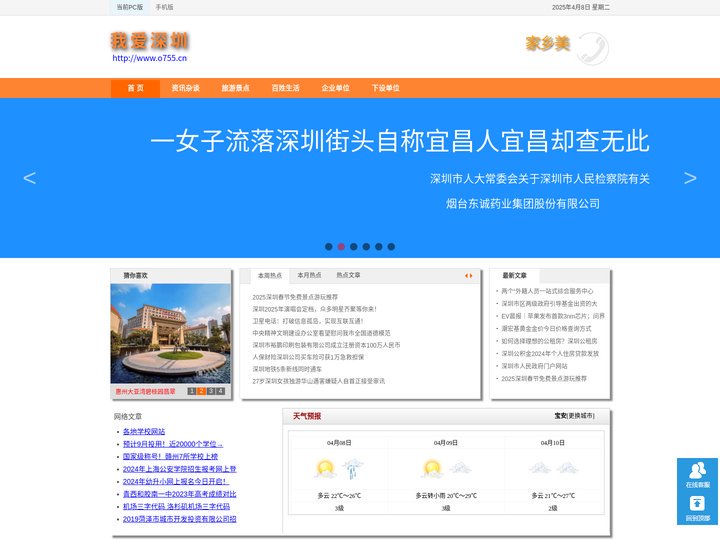Viewport: 720px width, 540px height.
Task: Open latest article 如何选择理想的公租房
Action: 549,341
